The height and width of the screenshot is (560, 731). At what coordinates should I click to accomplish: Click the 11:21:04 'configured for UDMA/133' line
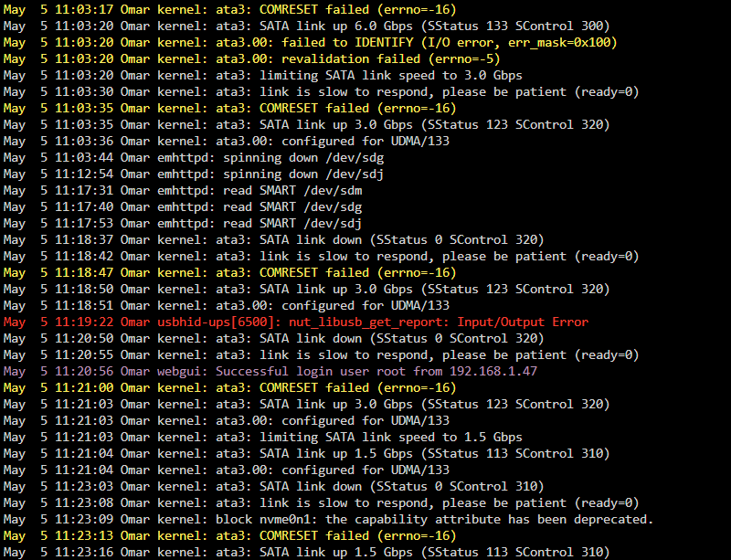click(226, 470)
